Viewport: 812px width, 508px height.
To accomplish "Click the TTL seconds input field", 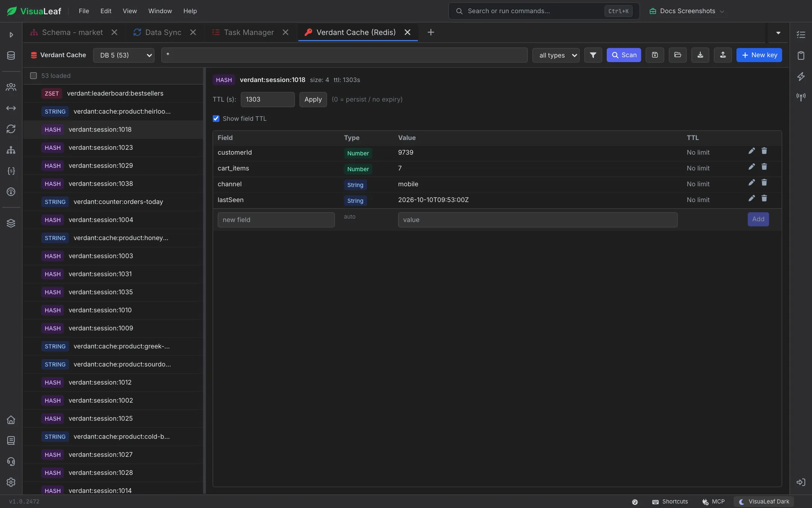I will pos(267,99).
